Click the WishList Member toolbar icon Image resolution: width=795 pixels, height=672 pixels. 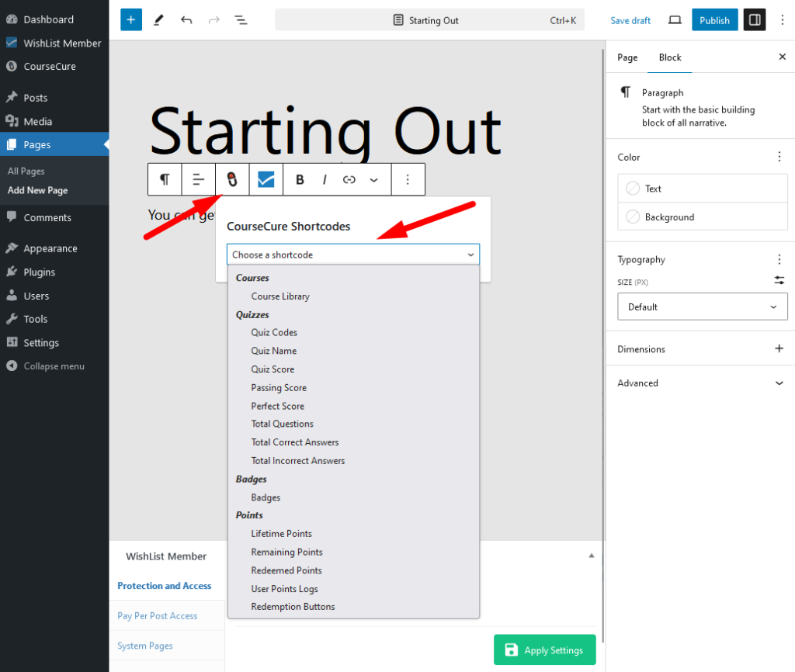click(x=266, y=179)
